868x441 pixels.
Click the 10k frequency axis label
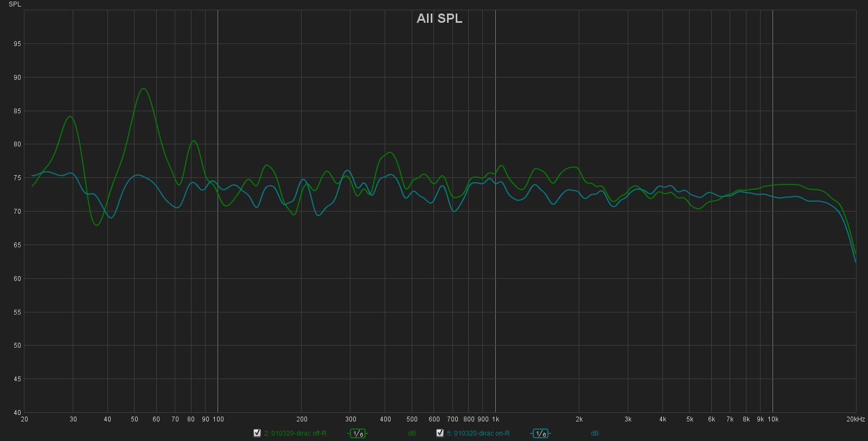(x=773, y=419)
